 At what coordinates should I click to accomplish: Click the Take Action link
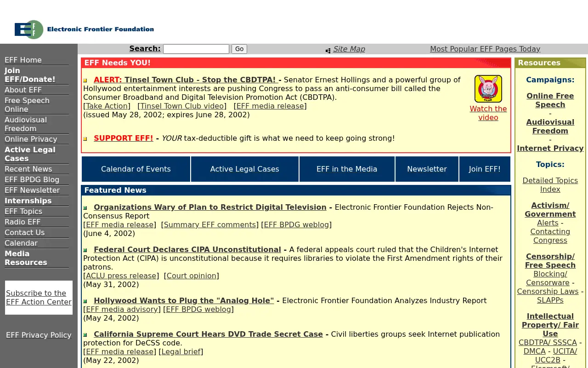[x=107, y=106]
